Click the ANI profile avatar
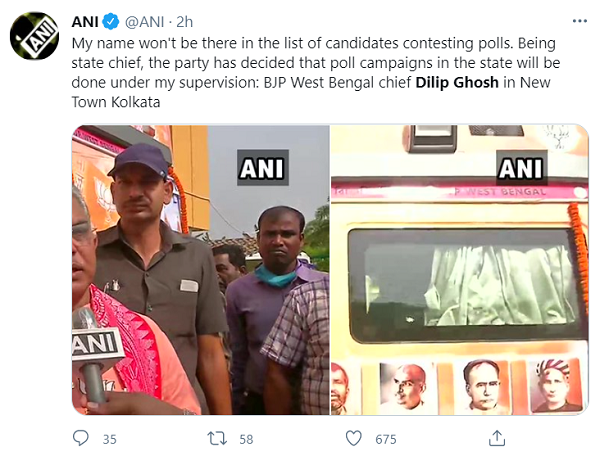The width and height of the screenshot is (600, 456). click(x=34, y=37)
